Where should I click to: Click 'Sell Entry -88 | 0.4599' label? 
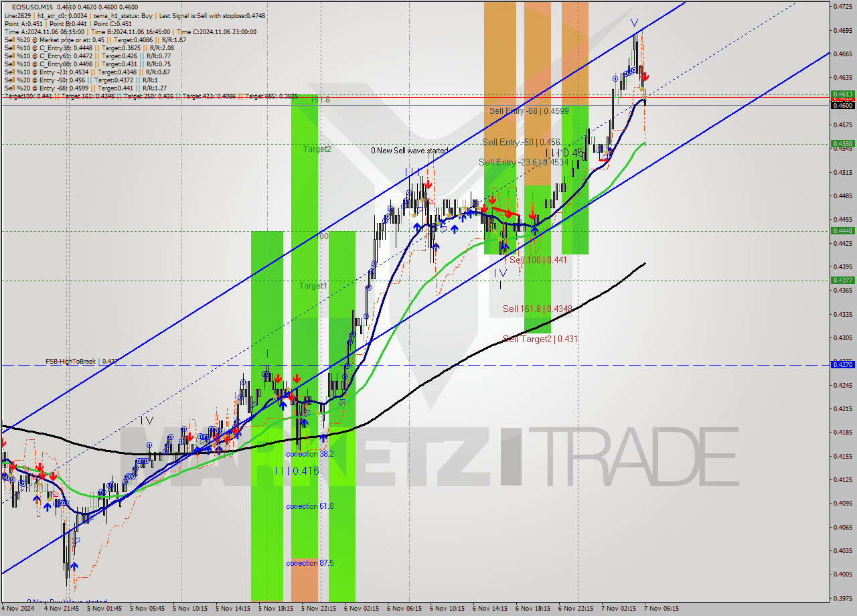click(x=529, y=111)
